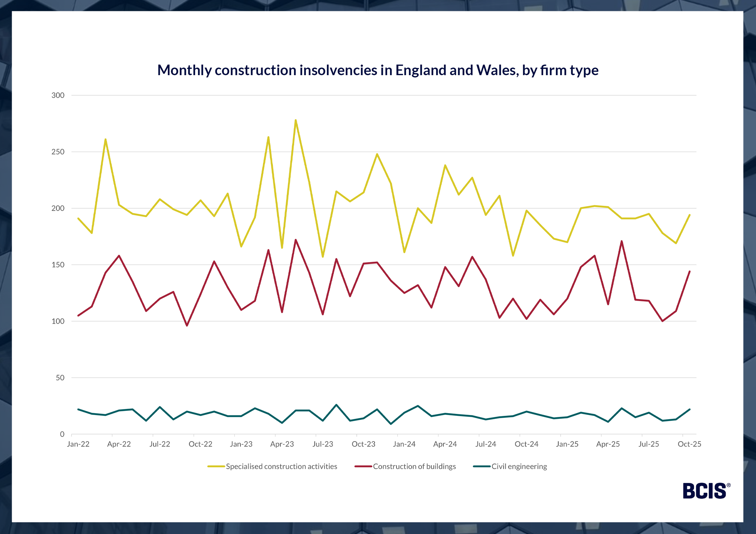756x534 pixels.
Task: Click the 150 y-axis label
Action: tap(58, 265)
